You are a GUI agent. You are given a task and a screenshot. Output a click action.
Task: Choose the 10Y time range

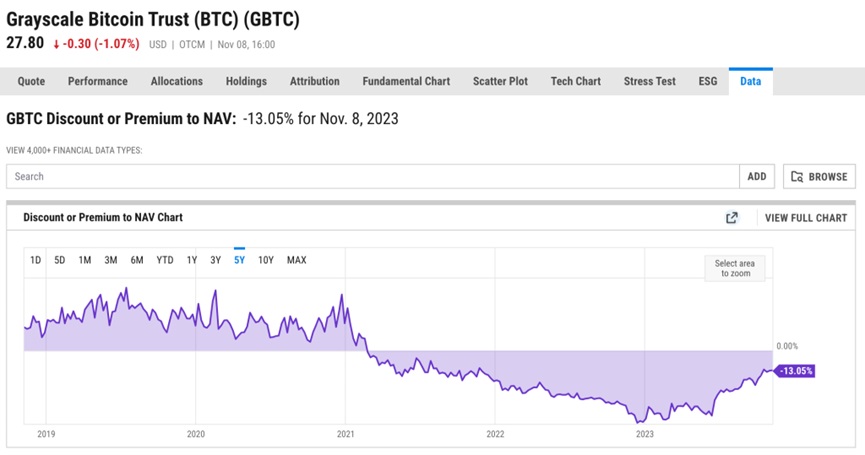[266, 260]
